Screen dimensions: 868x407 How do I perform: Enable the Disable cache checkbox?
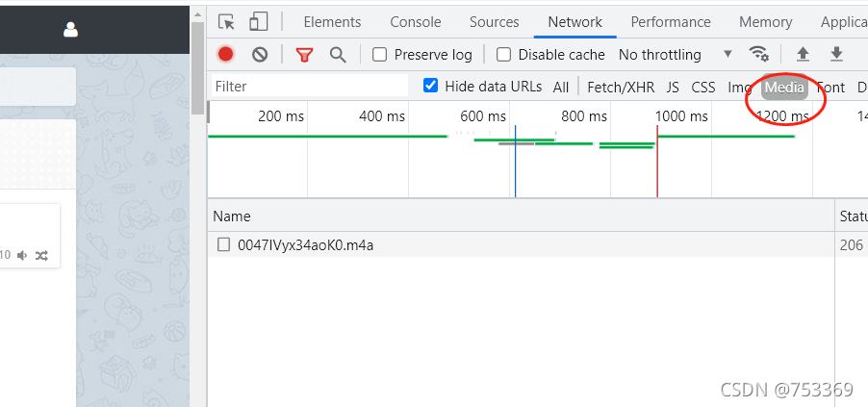(x=503, y=54)
